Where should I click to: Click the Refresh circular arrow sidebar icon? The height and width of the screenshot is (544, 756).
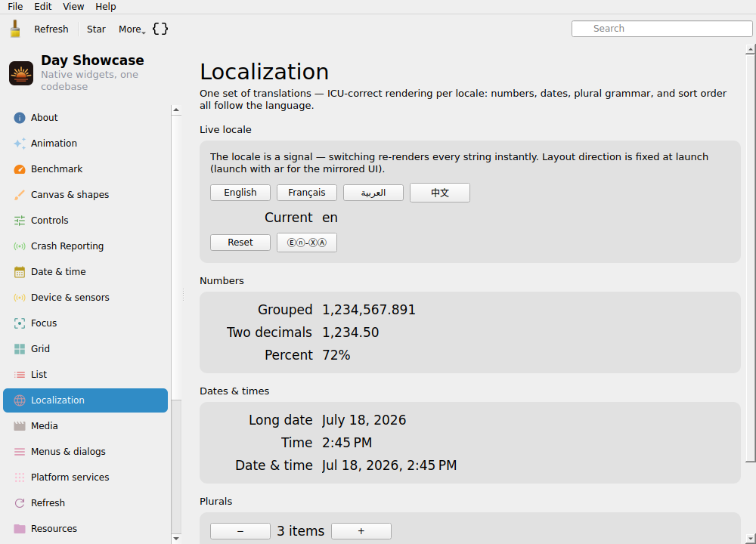coord(20,503)
